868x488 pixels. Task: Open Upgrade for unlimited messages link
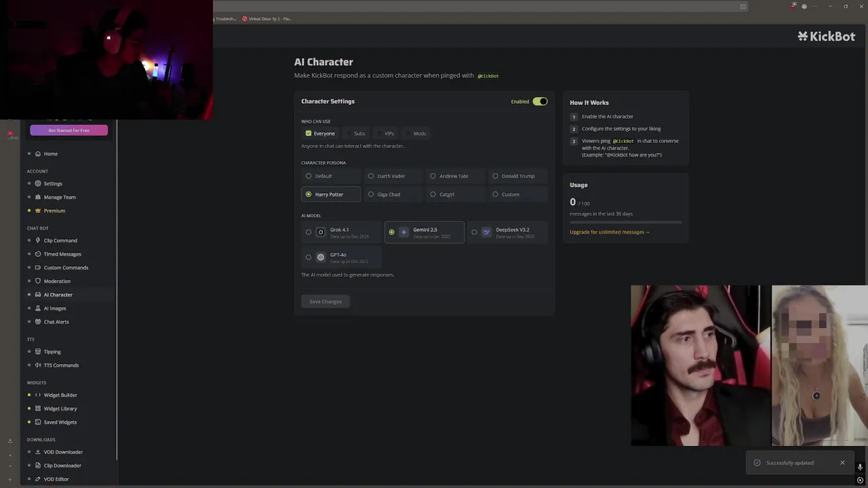pos(610,232)
